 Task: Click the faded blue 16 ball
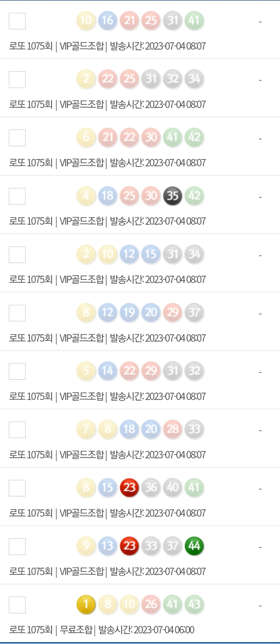point(108,20)
